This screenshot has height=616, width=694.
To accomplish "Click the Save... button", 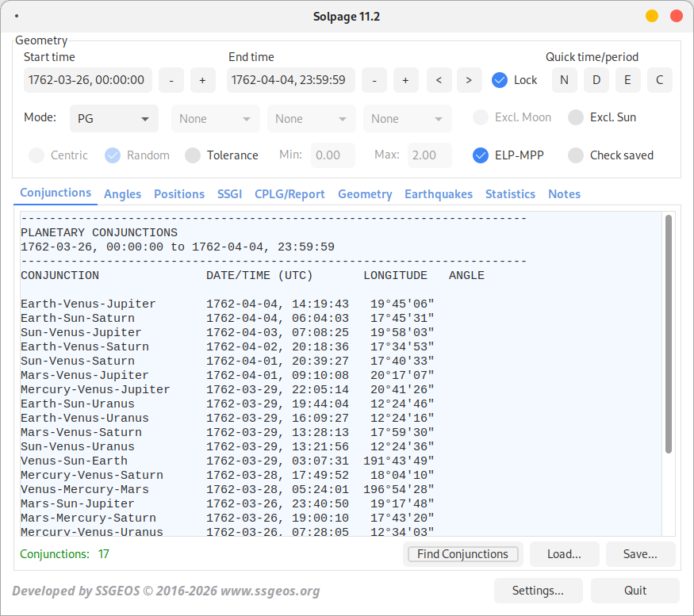I will (640, 554).
